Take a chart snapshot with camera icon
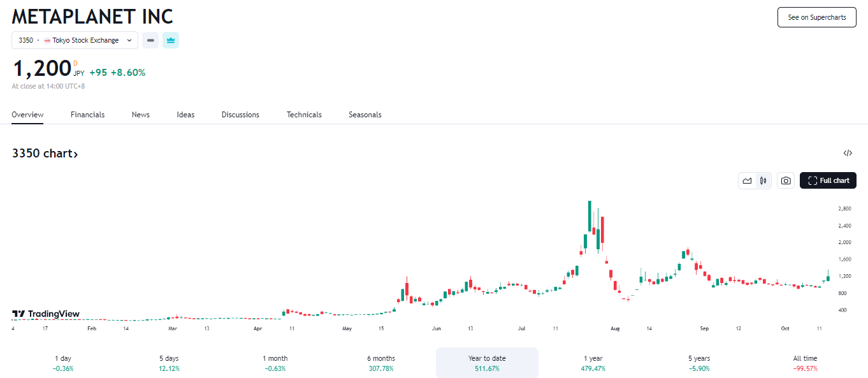The height and width of the screenshot is (378, 868). pyautogui.click(x=786, y=180)
